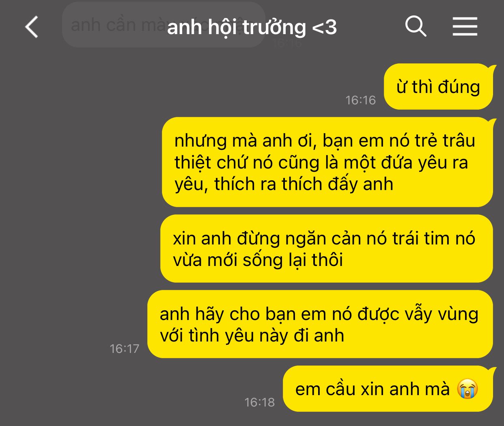Select the message starting "anh hãy cho bạn em"

tap(320, 324)
